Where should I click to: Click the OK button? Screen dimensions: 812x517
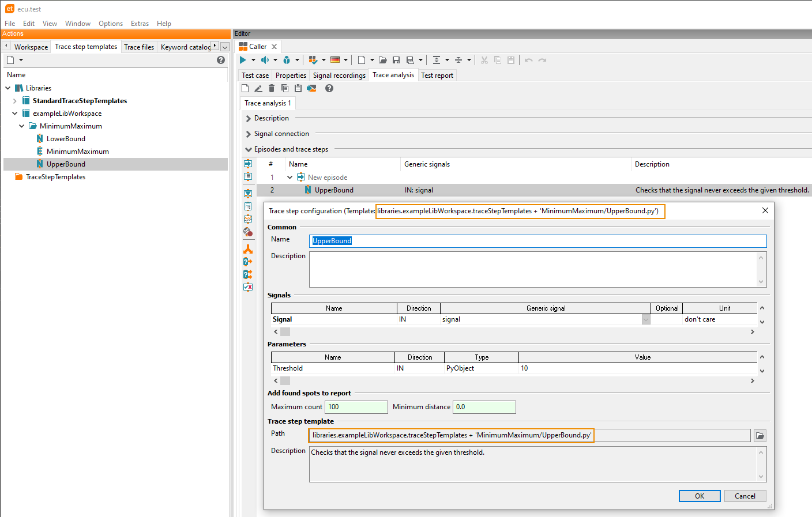(x=700, y=496)
